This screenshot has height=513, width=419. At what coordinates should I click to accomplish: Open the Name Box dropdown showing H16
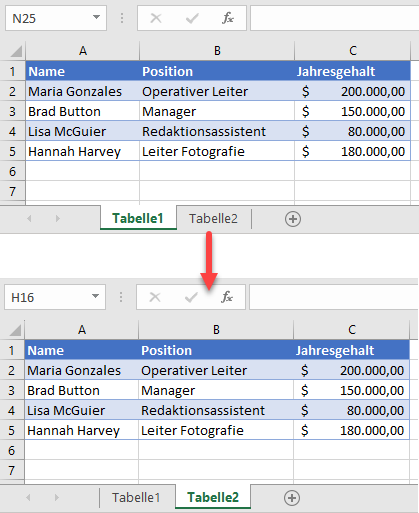click(x=95, y=296)
